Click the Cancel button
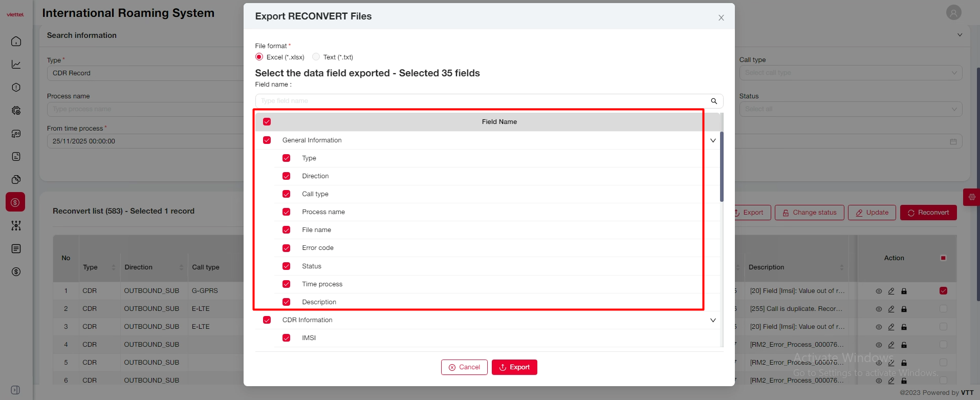 pos(464,367)
